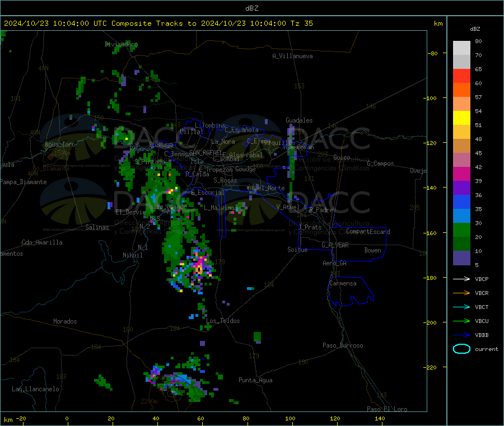Click the Morados location label
Viewport: 504px width, 426px height.
point(66,321)
